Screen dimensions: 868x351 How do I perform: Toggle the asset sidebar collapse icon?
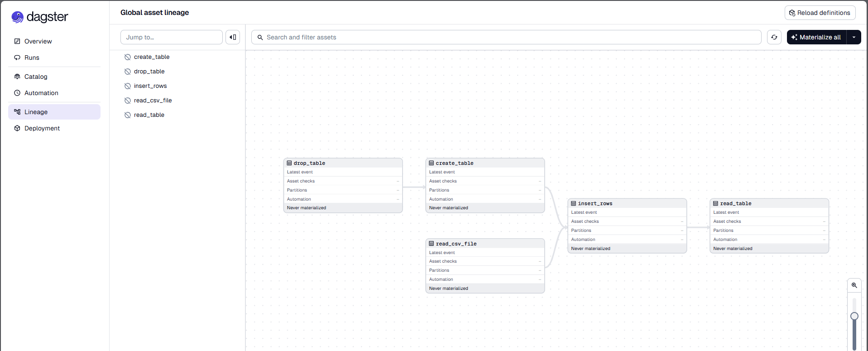(x=233, y=37)
